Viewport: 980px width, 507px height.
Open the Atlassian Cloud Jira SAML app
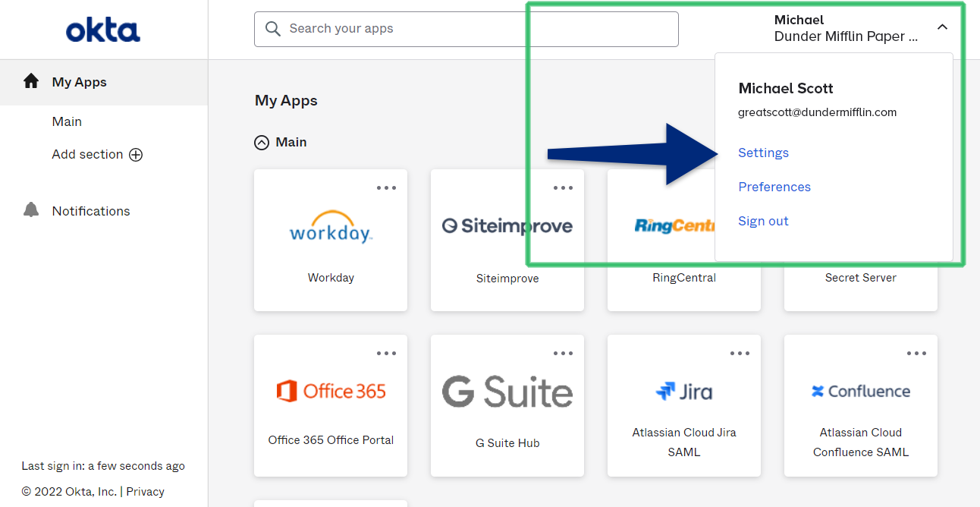[683, 406]
